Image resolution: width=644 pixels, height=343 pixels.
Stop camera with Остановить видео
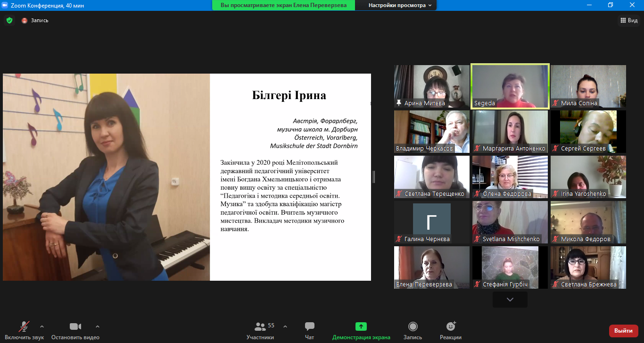75,326
